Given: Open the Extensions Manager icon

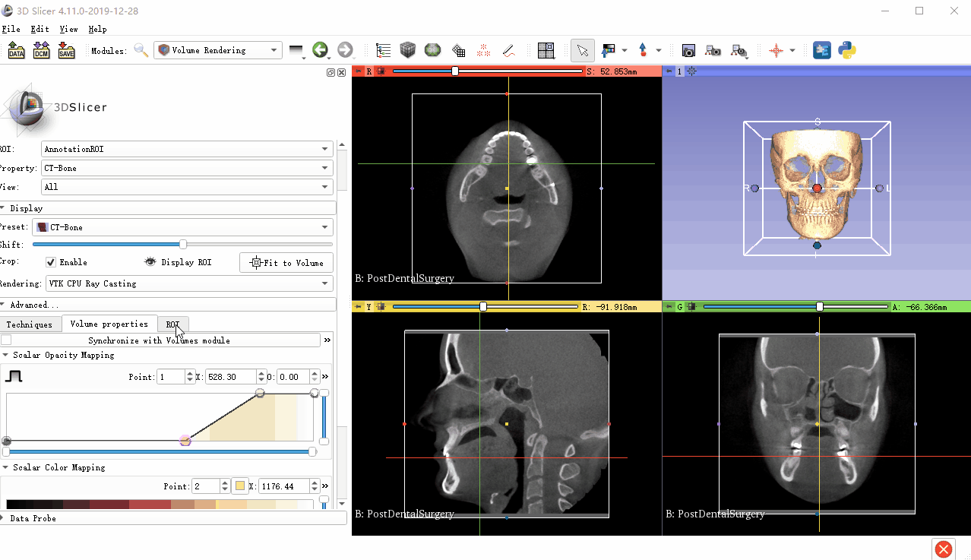Looking at the screenshot, I should click(821, 50).
